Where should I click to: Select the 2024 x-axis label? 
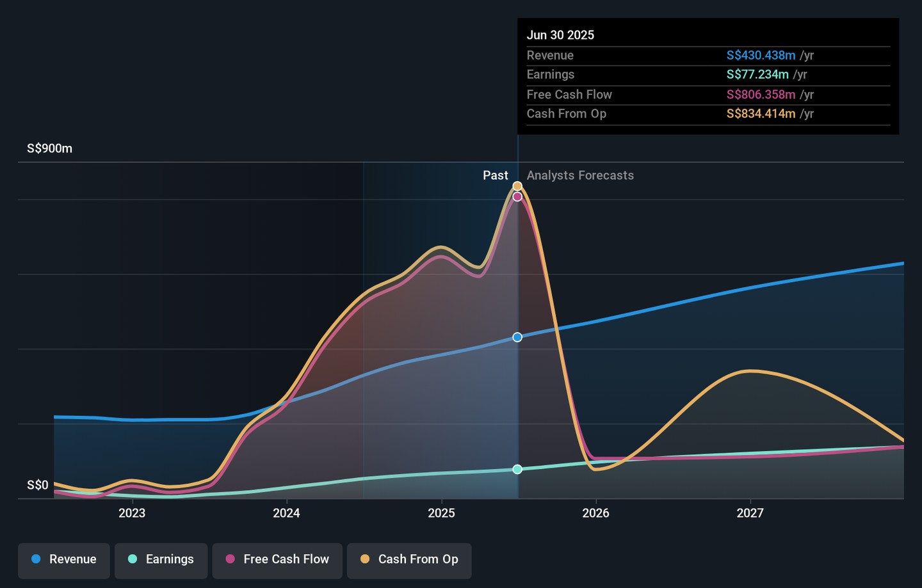(286, 513)
